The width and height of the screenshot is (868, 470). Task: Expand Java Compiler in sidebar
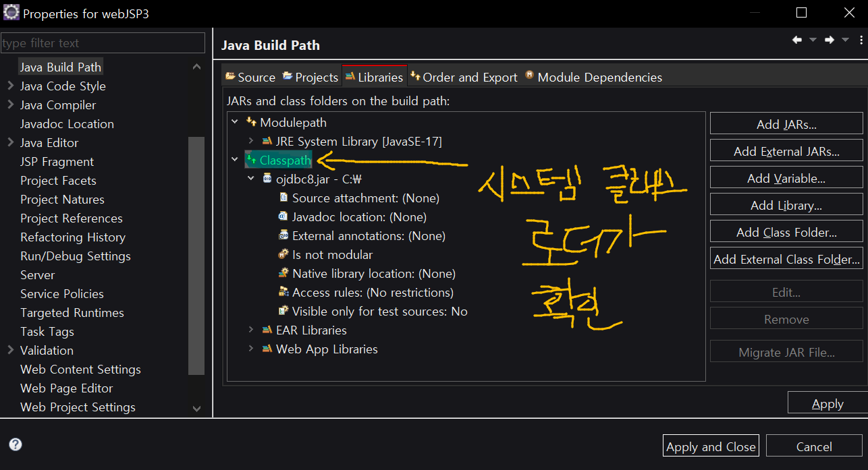10,105
